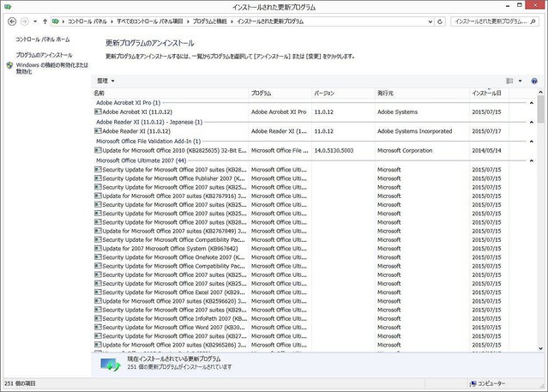Image resolution: width=548 pixels, height=392 pixels.
Task: Open the help icon
Action: [534, 81]
